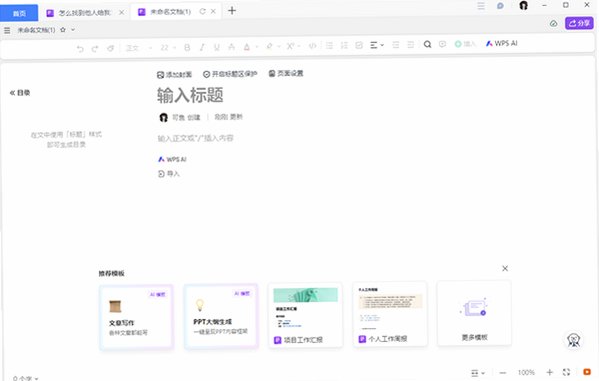
Task: Expand the arrow beside the star
Action: pos(73,29)
